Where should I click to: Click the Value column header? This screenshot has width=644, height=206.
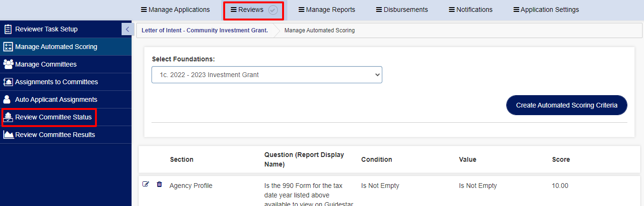coord(467,159)
